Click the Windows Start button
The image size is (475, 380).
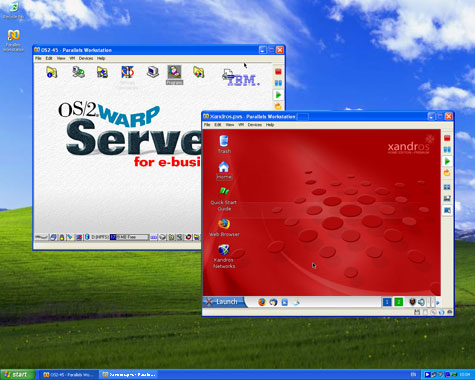coord(17,375)
